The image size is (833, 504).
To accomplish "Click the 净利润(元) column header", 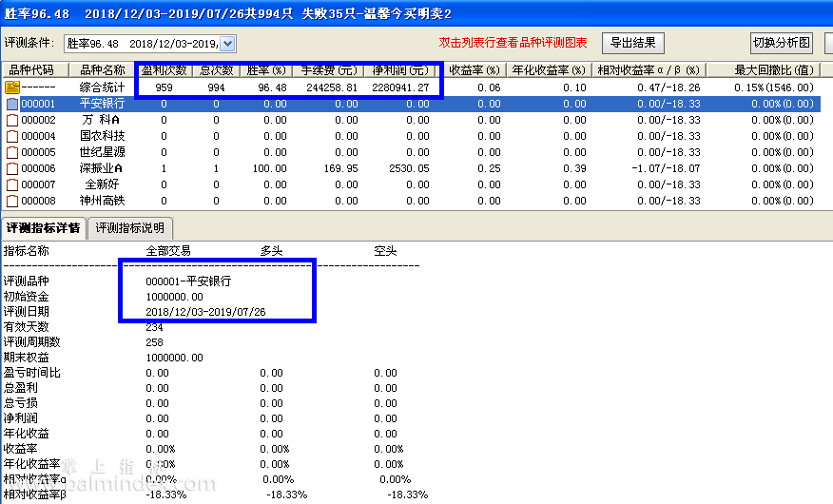I will 401,70.
